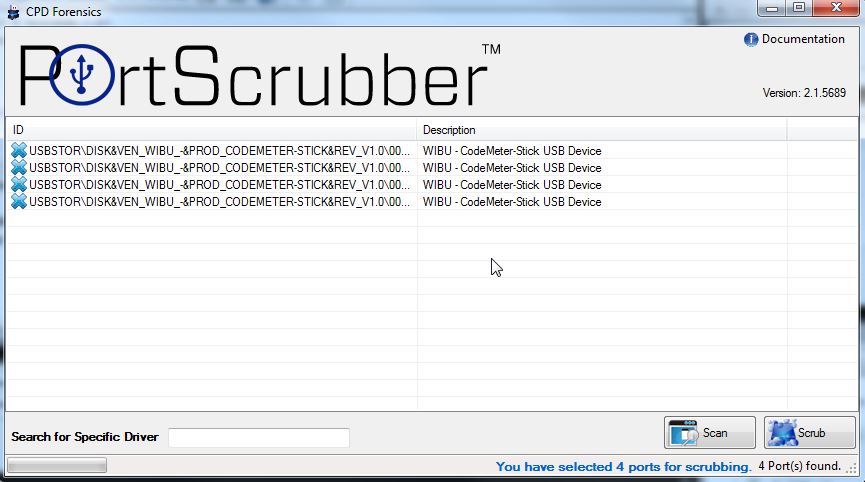The image size is (865, 482).
Task: Click the Scrub button
Action: point(809,432)
